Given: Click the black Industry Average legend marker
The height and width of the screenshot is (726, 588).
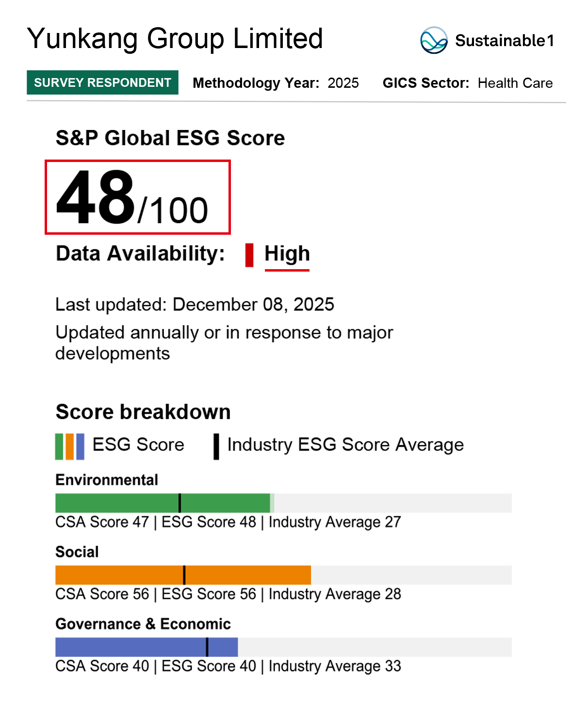Looking at the screenshot, I should [x=216, y=446].
